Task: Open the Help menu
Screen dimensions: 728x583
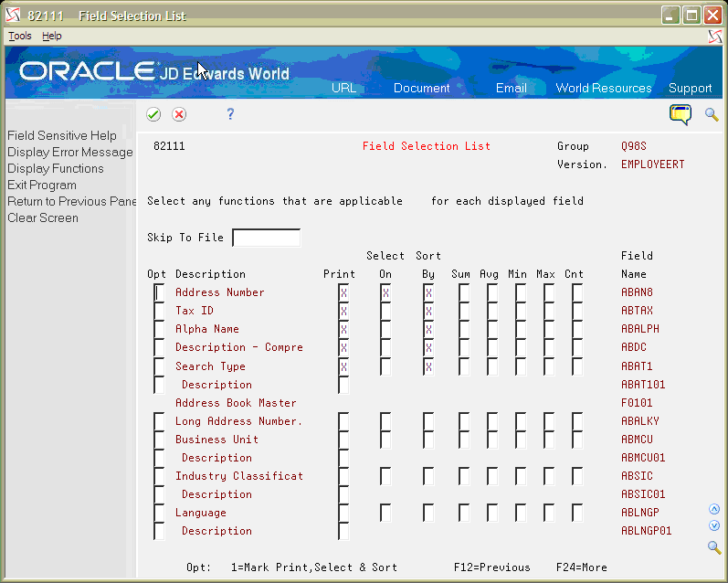Action: [51, 36]
